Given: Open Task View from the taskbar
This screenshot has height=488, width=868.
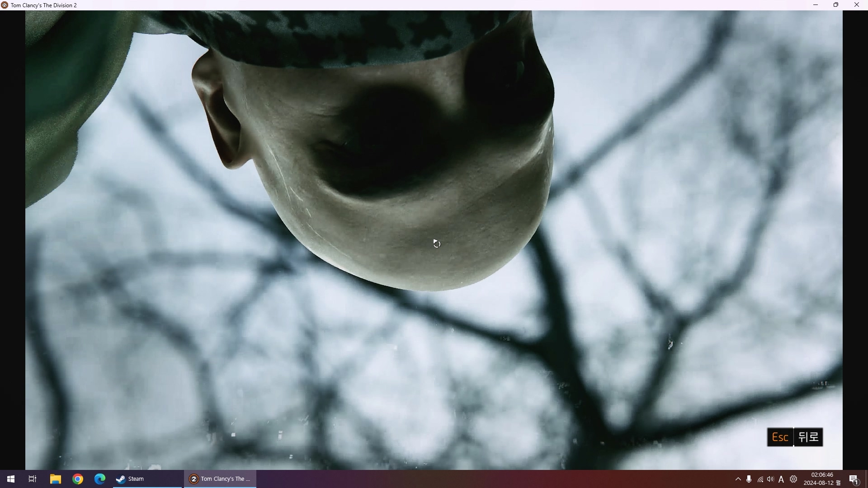Looking at the screenshot, I should click(x=33, y=479).
